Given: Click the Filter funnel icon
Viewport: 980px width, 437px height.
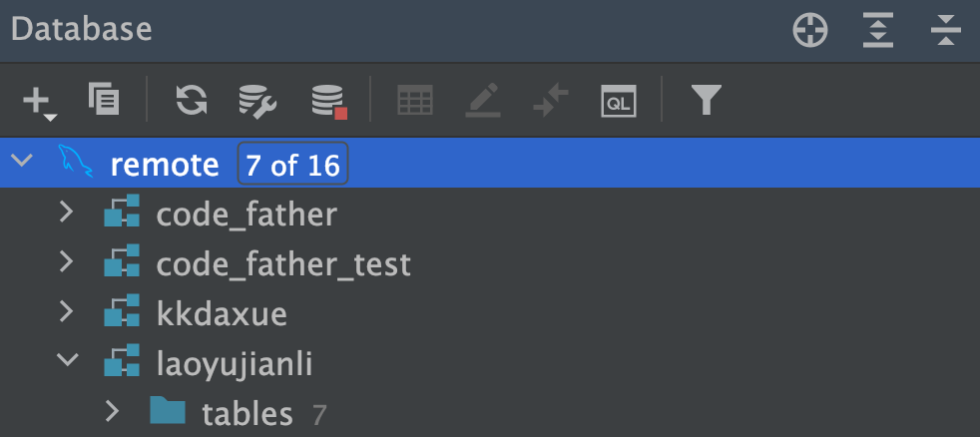Looking at the screenshot, I should 707,99.
